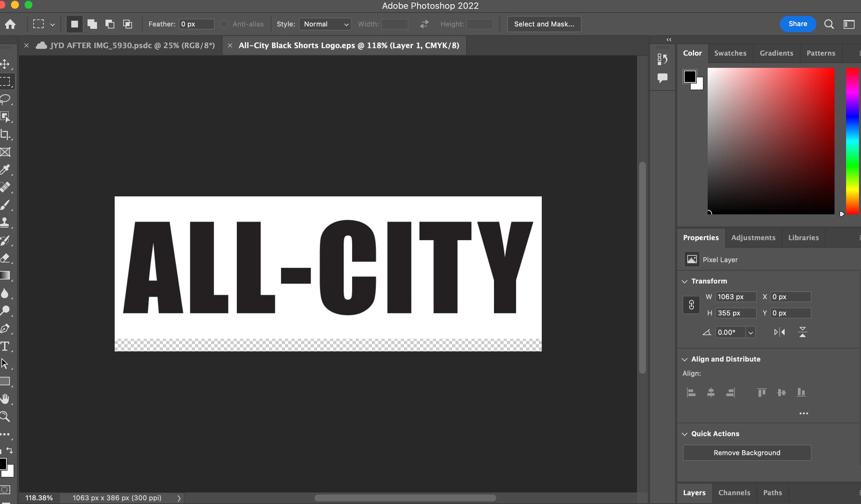Screen dimensions: 861x504
Task: Click the flip horizontal icon in Transform
Action: (x=779, y=332)
